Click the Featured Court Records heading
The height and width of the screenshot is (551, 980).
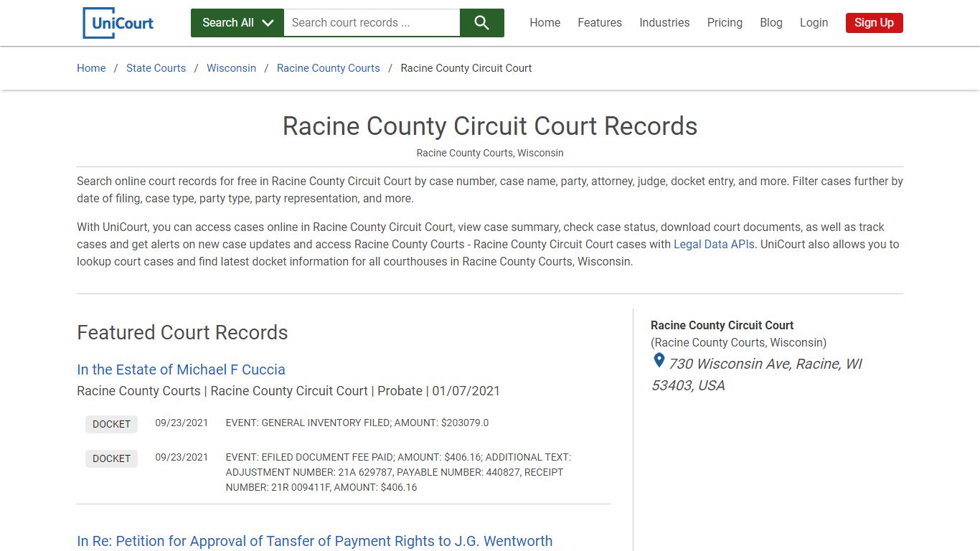coord(182,333)
